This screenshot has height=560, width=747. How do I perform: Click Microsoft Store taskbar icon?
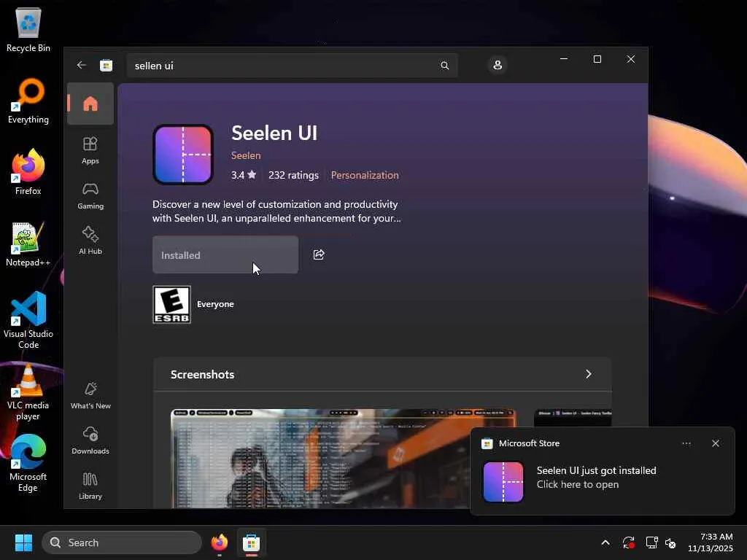click(251, 542)
